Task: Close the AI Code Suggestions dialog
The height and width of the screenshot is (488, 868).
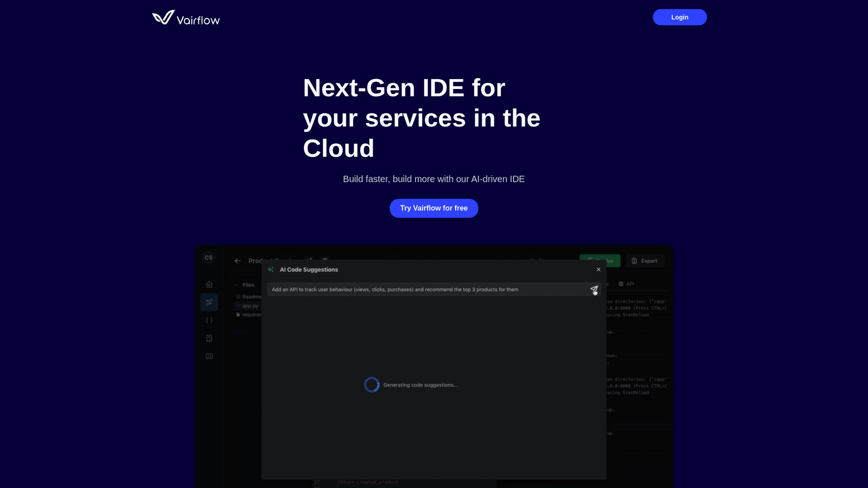Action: (x=598, y=269)
